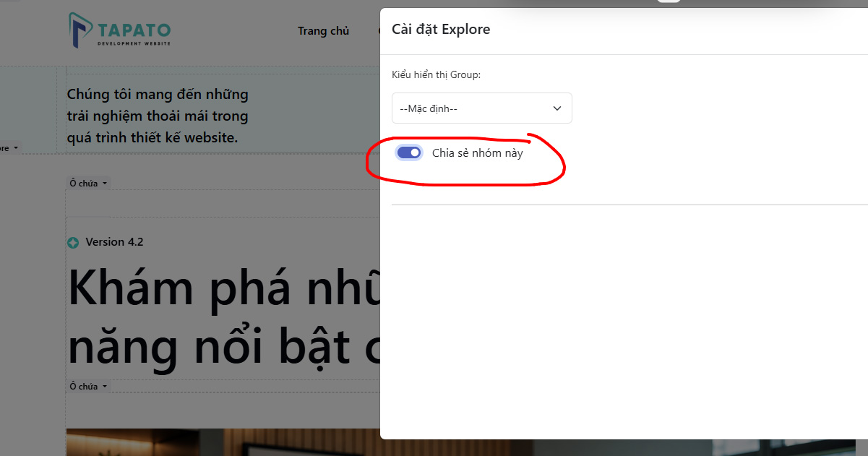Screen dimensions: 868x456
Task: Expand the lower Ô chứa dropdown
Action: click(88, 387)
